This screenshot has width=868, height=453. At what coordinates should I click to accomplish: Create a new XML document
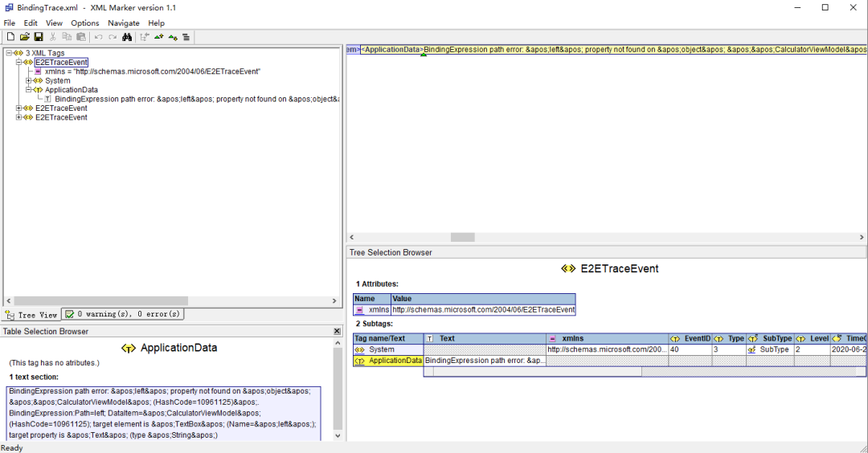tap(10, 37)
